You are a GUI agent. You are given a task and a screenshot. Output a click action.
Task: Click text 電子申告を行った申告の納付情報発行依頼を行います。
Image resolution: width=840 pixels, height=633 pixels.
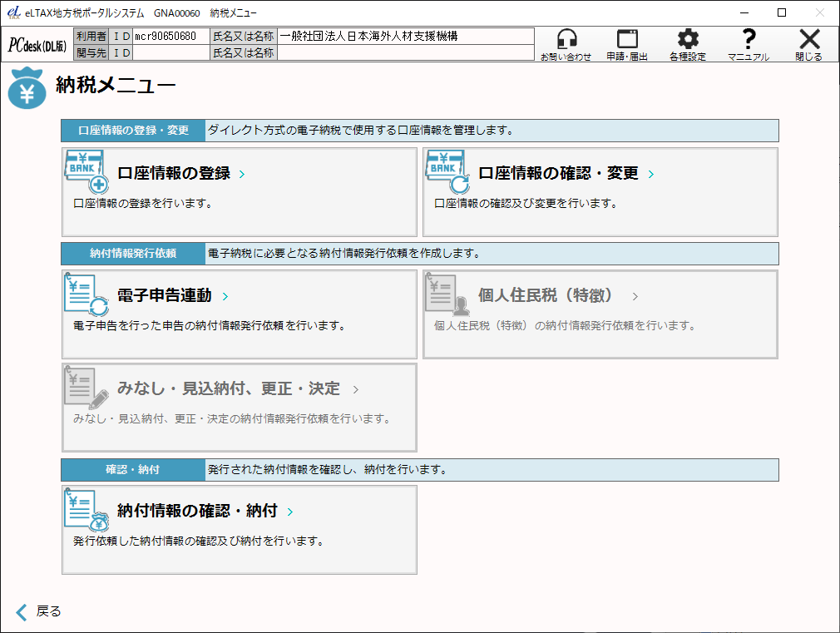[x=210, y=326]
